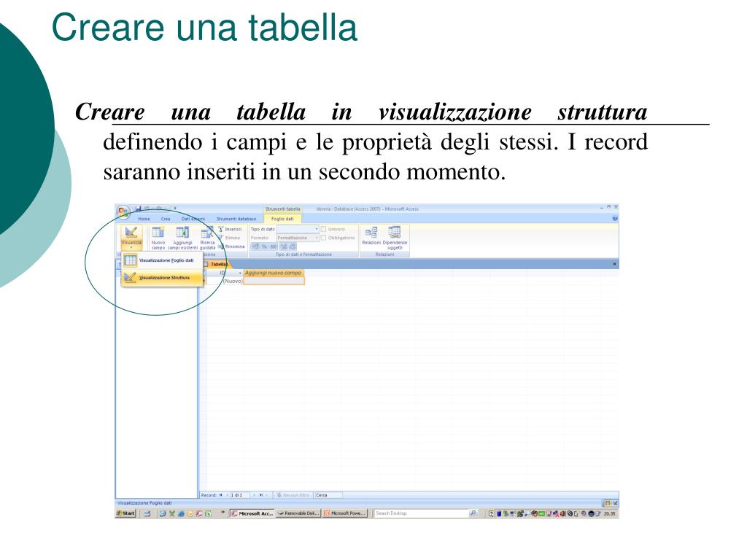Screen dimensions: 747x560
Task: Click the Search Desktop field
Action: tap(420, 513)
